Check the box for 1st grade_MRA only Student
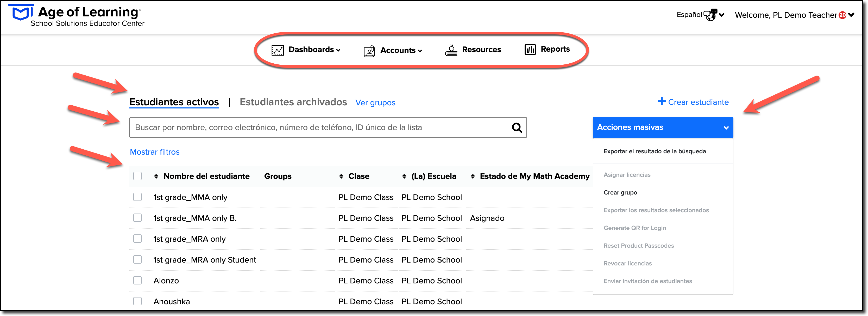 [x=137, y=259]
